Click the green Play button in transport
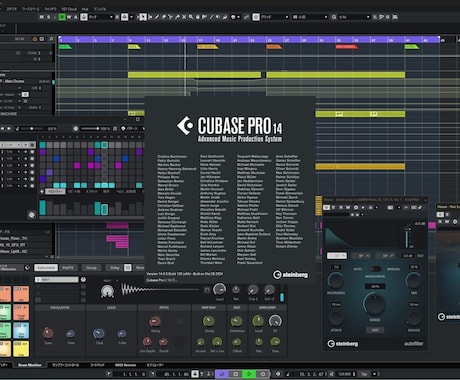This screenshot has width=460, height=380. click(x=249, y=374)
